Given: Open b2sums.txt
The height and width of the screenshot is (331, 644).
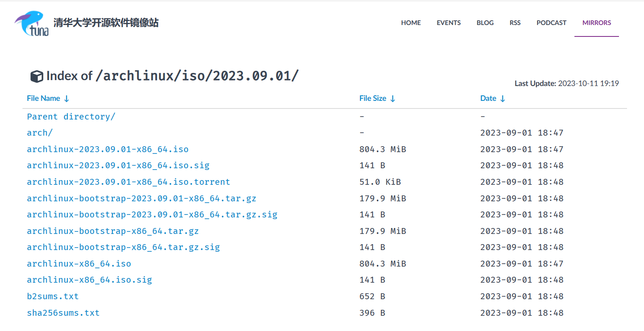Looking at the screenshot, I should [53, 296].
